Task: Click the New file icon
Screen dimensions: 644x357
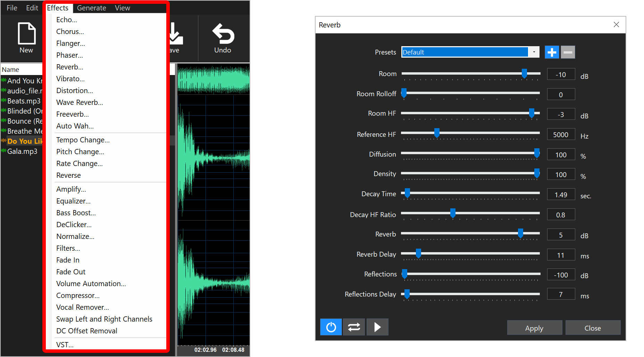Action: point(27,33)
